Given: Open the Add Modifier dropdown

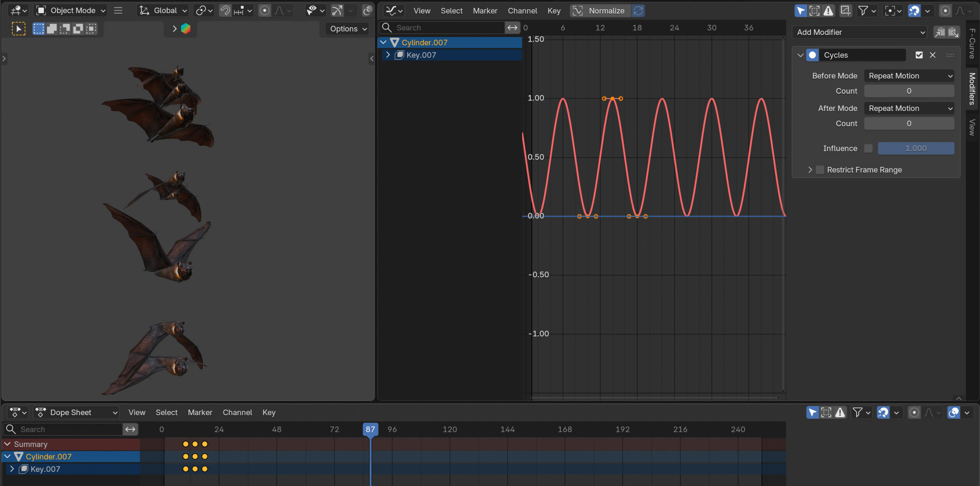Looking at the screenshot, I should pyautogui.click(x=860, y=32).
